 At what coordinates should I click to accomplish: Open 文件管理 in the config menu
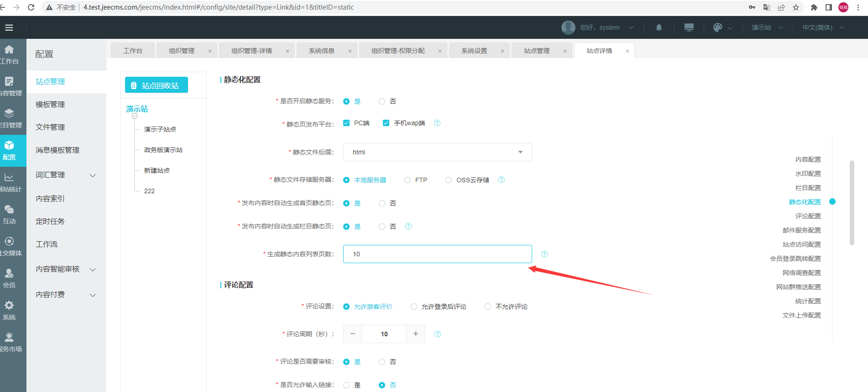point(50,127)
